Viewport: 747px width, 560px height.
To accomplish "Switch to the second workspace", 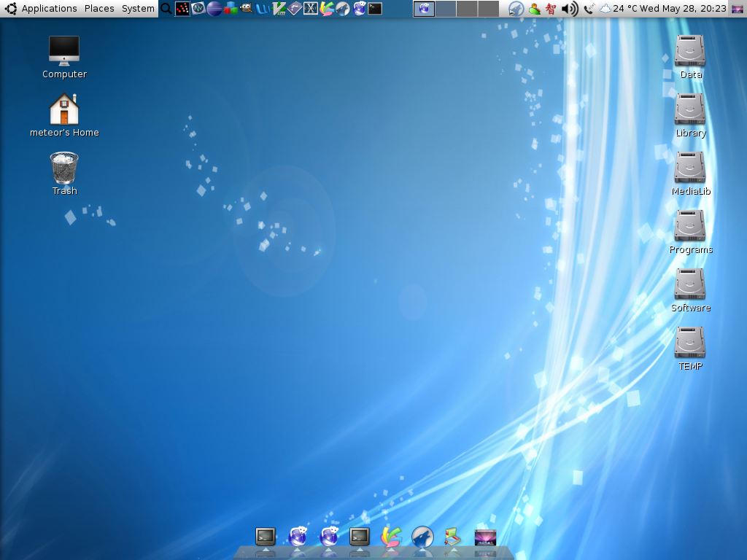I will pos(446,9).
